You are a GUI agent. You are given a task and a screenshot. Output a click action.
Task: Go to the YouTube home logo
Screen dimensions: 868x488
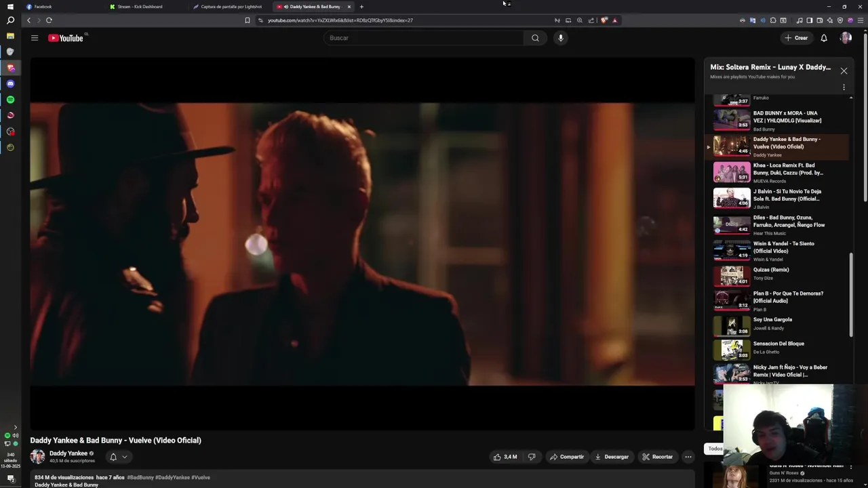66,38
